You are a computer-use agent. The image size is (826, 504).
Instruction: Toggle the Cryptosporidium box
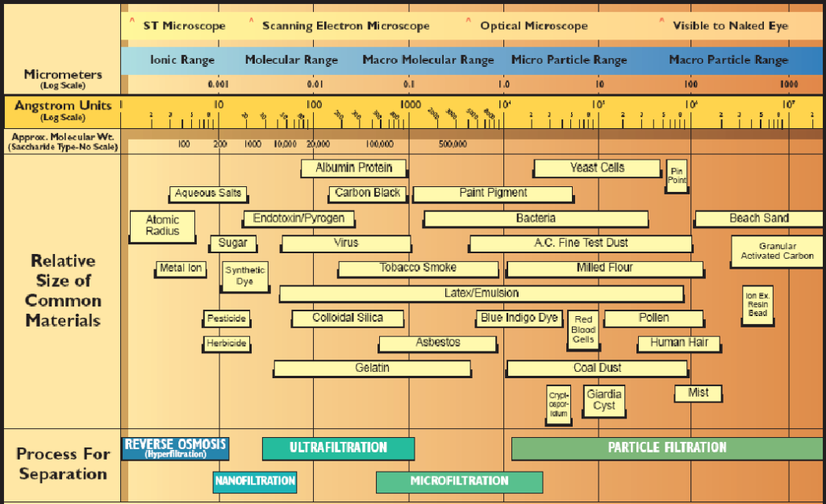(x=557, y=401)
